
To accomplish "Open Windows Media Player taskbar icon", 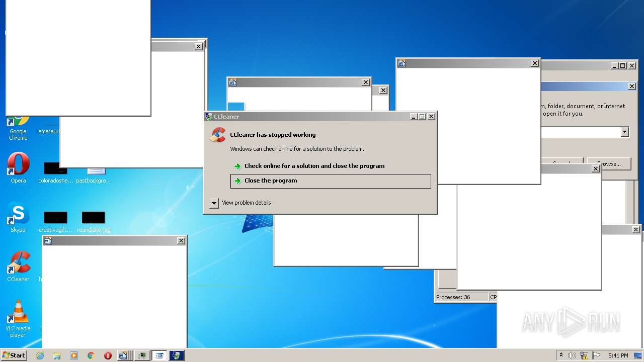I will [x=74, y=355].
